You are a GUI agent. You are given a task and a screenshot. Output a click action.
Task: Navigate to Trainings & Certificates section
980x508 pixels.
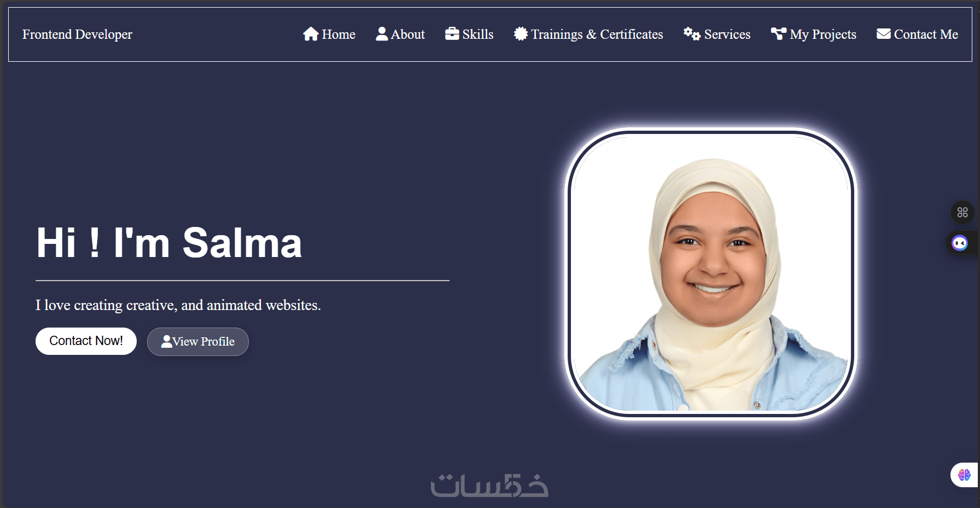pos(588,34)
